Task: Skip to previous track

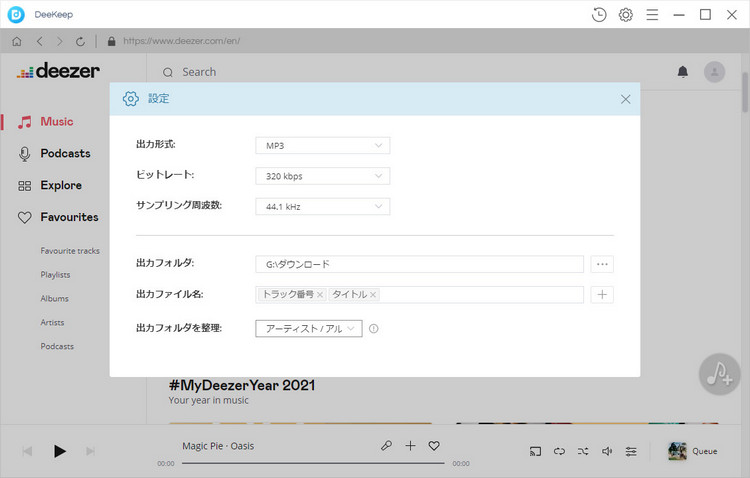Action: click(27, 451)
